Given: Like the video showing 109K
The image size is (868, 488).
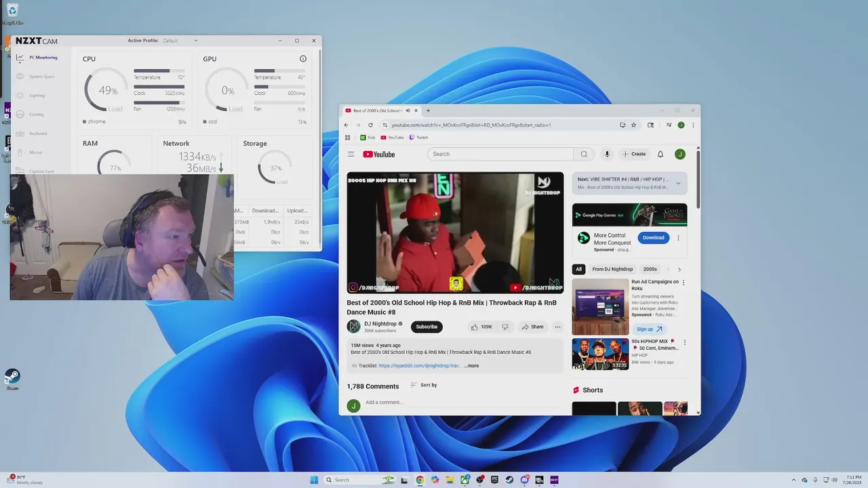Looking at the screenshot, I should point(481,327).
